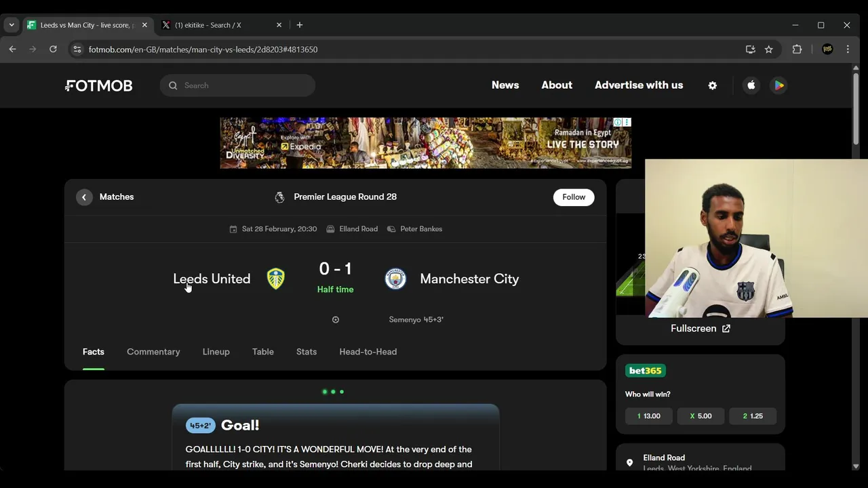Image resolution: width=868 pixels, height=488 pixels.
Task: Open the News menu link
Action: tap(505, 85)
